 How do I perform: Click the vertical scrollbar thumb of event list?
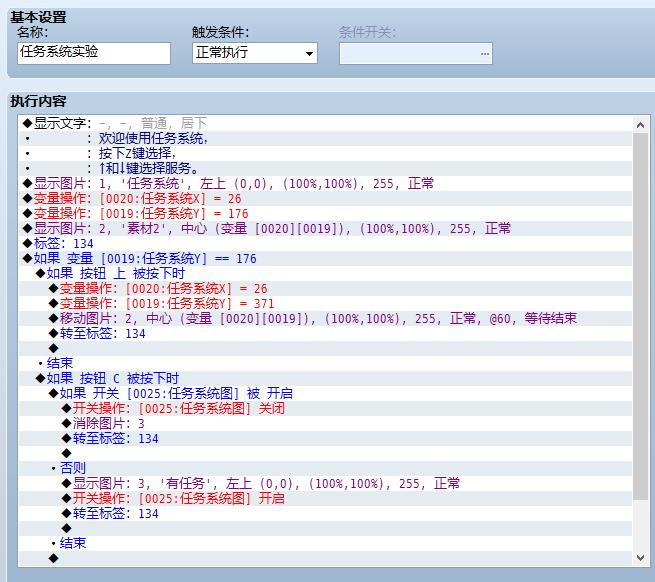(x=640, y=316)
